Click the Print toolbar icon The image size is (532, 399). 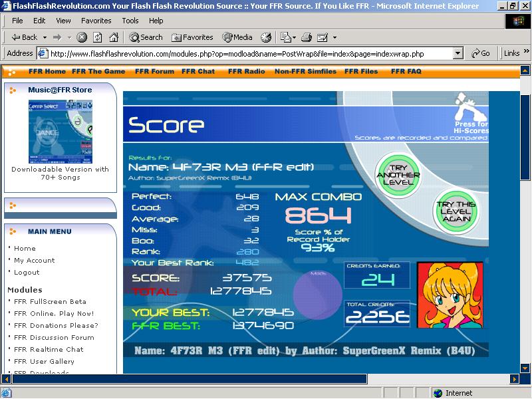(x=307, y=37)
